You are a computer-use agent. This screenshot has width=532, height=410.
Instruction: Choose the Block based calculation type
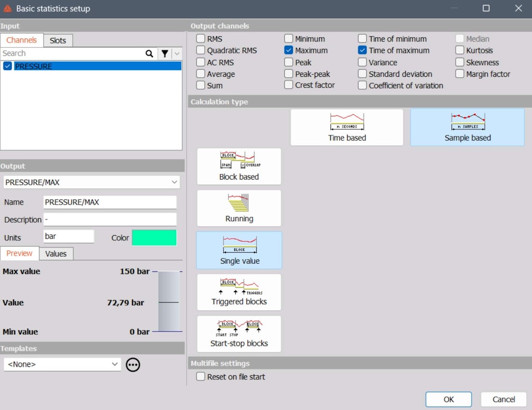(x=238, y=166)
